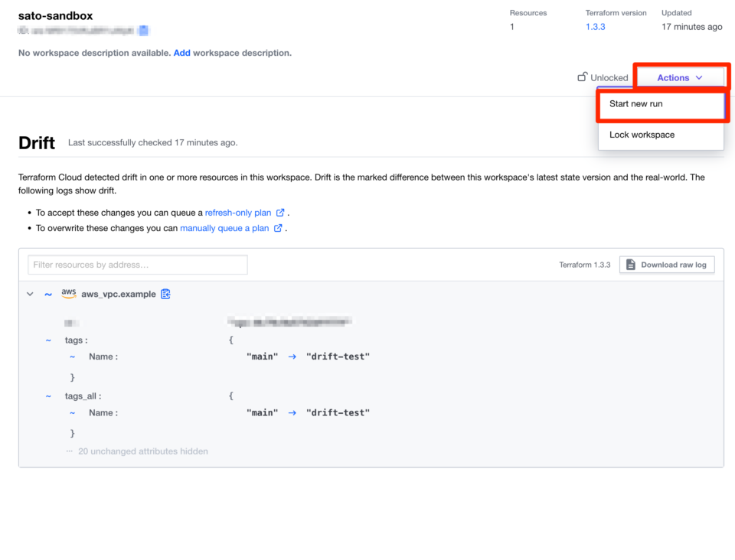The height and width of the screenshot is (560, 735).
Task: Open the Terraform version 1.3.3 link
Action: pos(595,27)
